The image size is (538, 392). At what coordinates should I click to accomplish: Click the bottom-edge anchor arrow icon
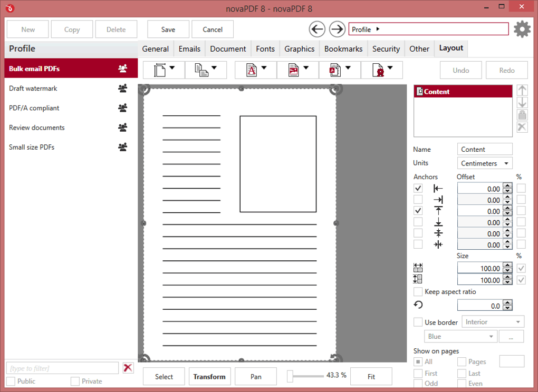[x=438, y=222]
